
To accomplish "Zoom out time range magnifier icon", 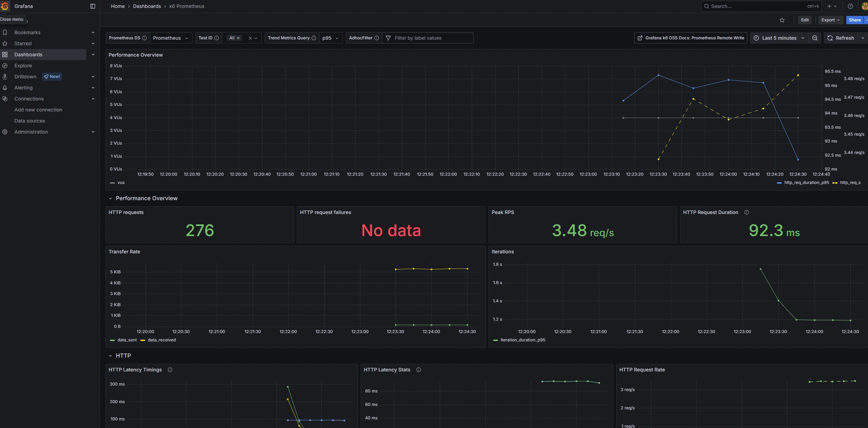I will point(815,38).
